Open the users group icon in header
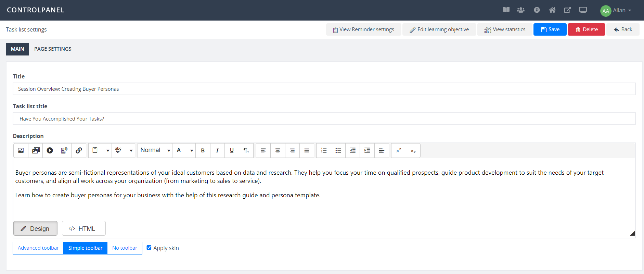This screenshot has height=274, width=644. pyautogui.click(x=521, y=10)
